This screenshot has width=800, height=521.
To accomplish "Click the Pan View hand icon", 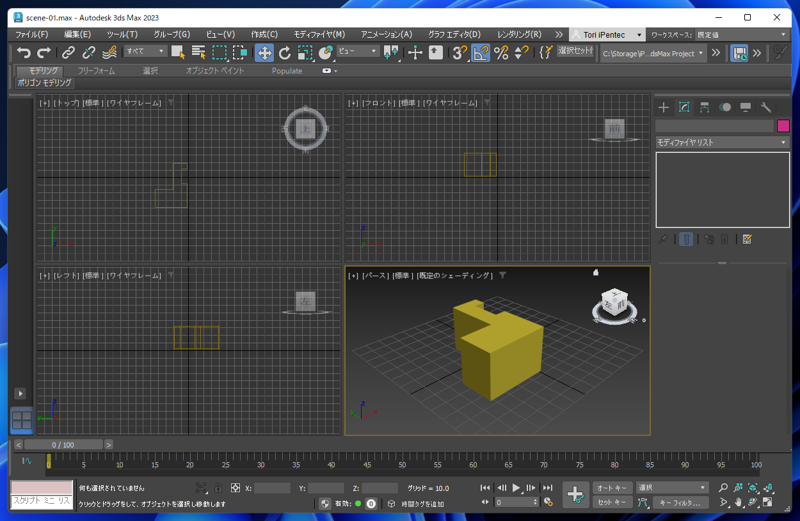I will pos(738,503).
